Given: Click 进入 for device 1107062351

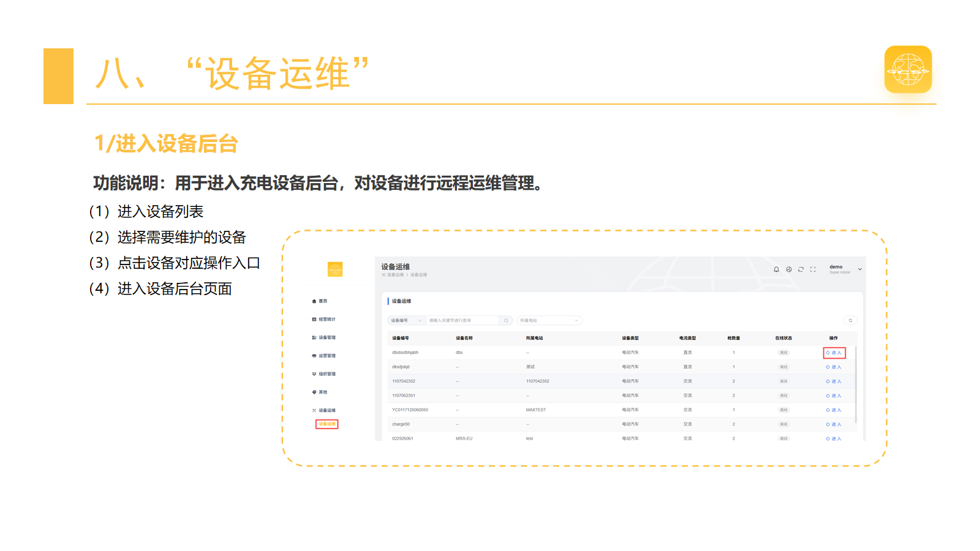Looking at the screenshot, I should (834, 395).
